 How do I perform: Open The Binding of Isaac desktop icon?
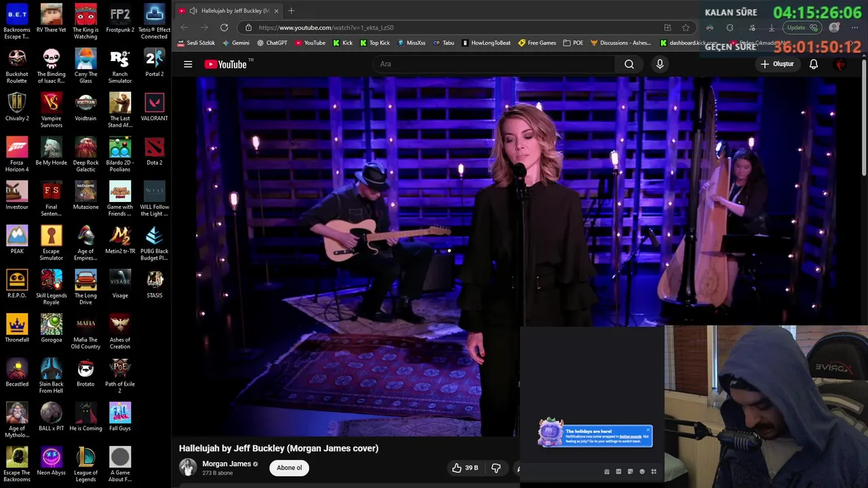point(52,66)
